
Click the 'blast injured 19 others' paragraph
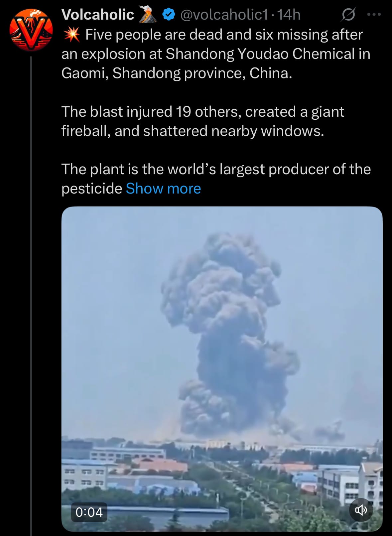203,121
